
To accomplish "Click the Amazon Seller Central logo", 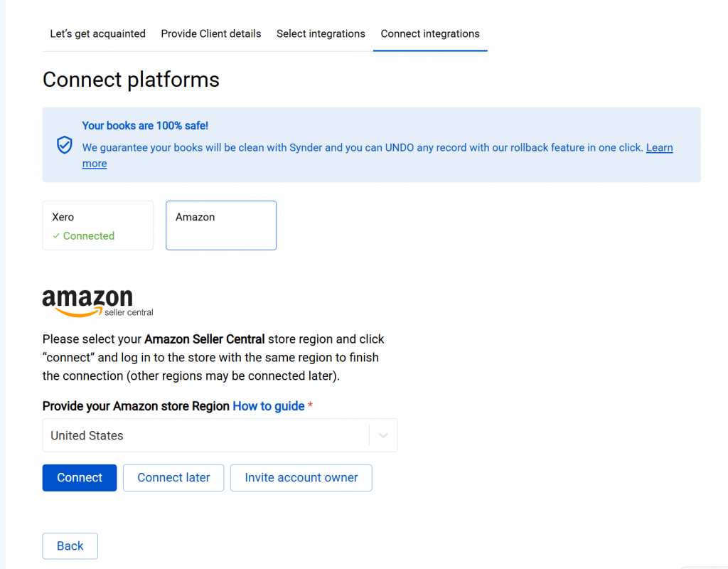I will [98, 303].
